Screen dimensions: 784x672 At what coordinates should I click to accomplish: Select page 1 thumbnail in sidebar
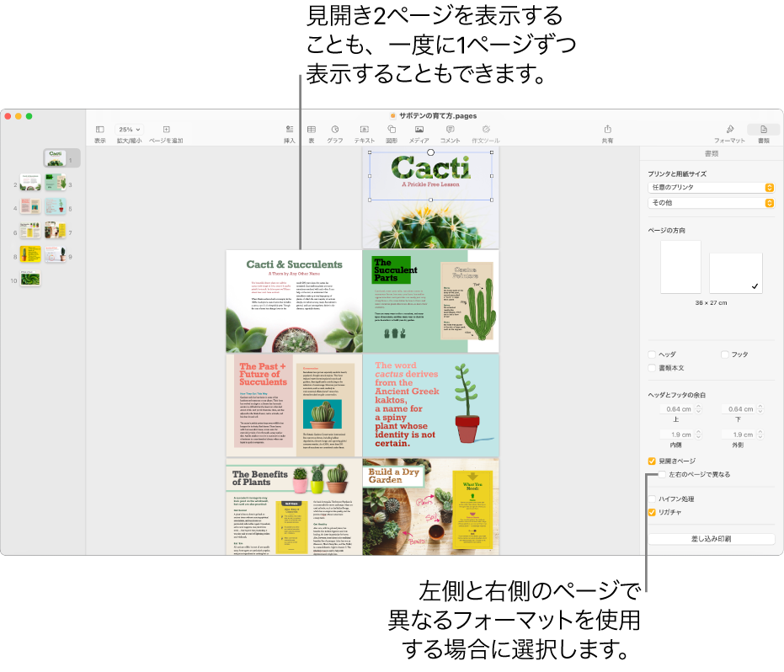click(55, 158)
